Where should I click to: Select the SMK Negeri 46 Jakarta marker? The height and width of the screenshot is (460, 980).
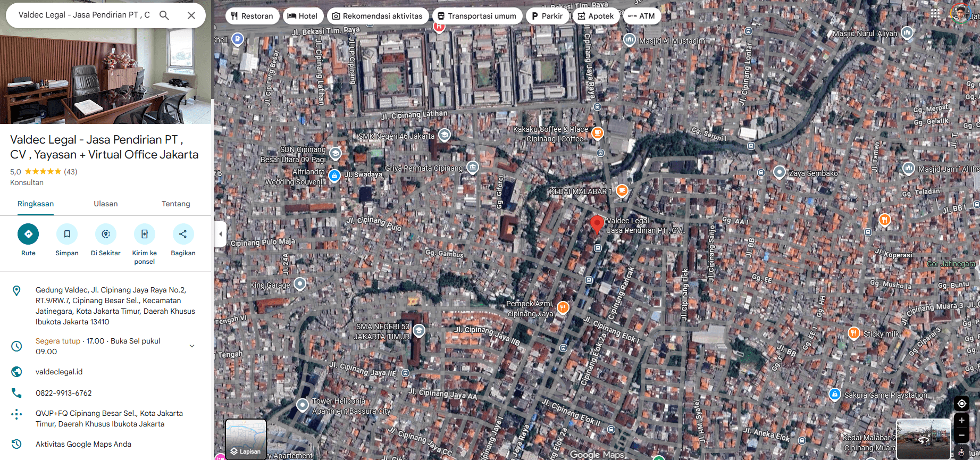tap(445, 135)
